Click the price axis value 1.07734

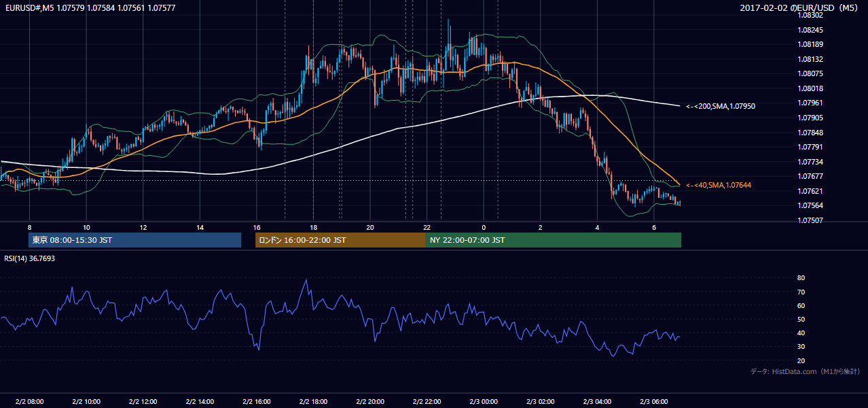pos(810,162)
